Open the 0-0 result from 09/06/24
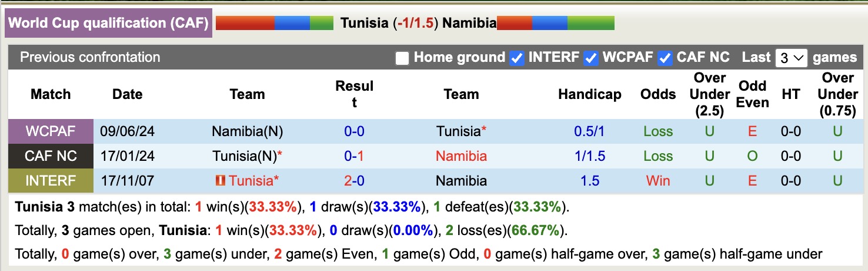Image resolution: width=868 pixels, height=271 pixels. tap(354, 131)
